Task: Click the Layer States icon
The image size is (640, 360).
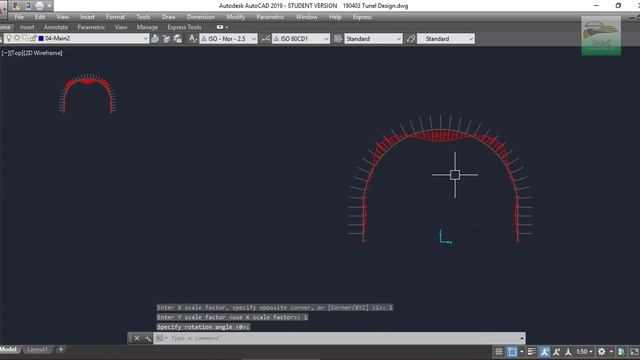Action: click(178, 39)
